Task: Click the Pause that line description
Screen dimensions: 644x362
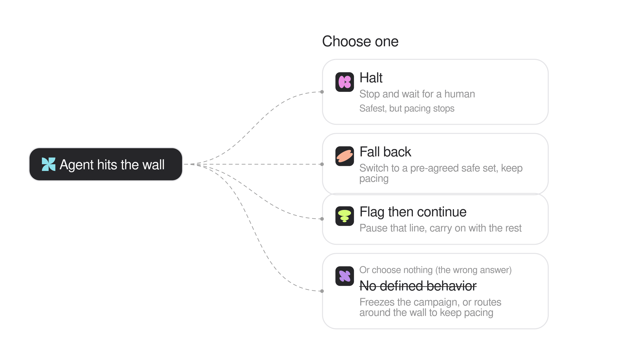Action: [440, 228]
